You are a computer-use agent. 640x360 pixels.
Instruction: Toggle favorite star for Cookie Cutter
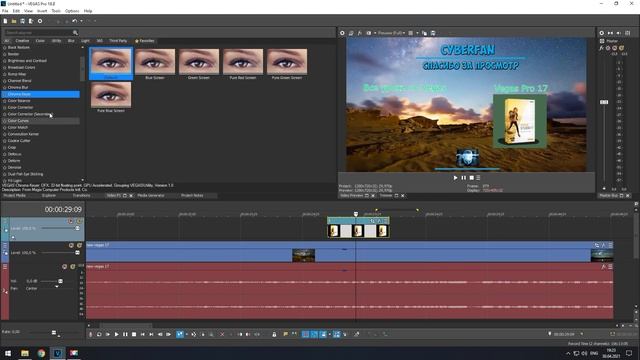[x=5, y=140]
